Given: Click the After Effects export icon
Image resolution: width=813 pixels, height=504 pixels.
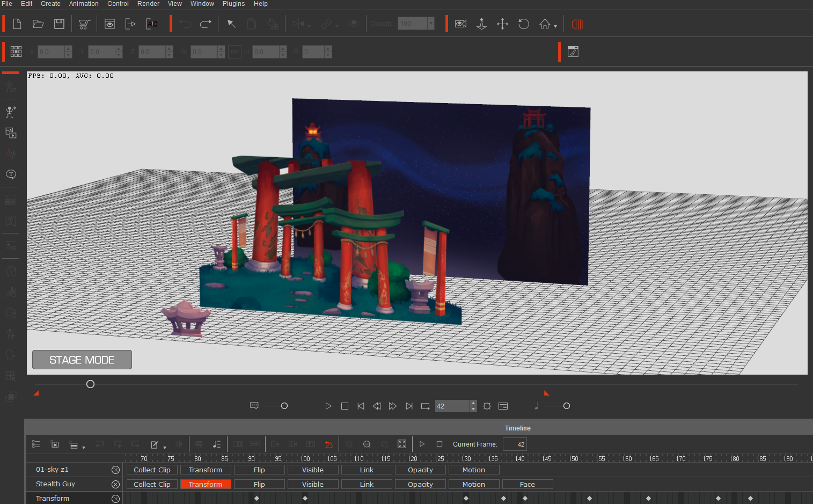Looking at the screenshot, I should click(152, 24).
